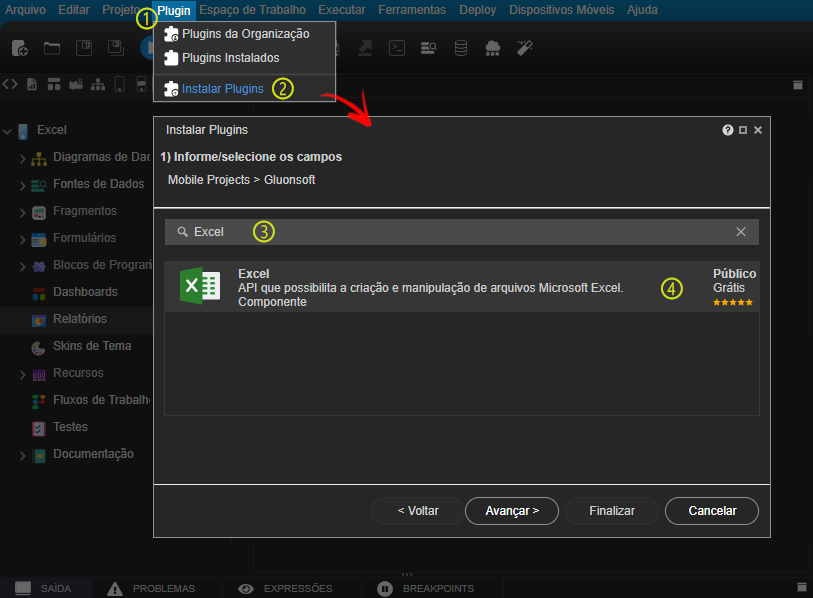Open the Editar menu

click(x=74, y=10)
